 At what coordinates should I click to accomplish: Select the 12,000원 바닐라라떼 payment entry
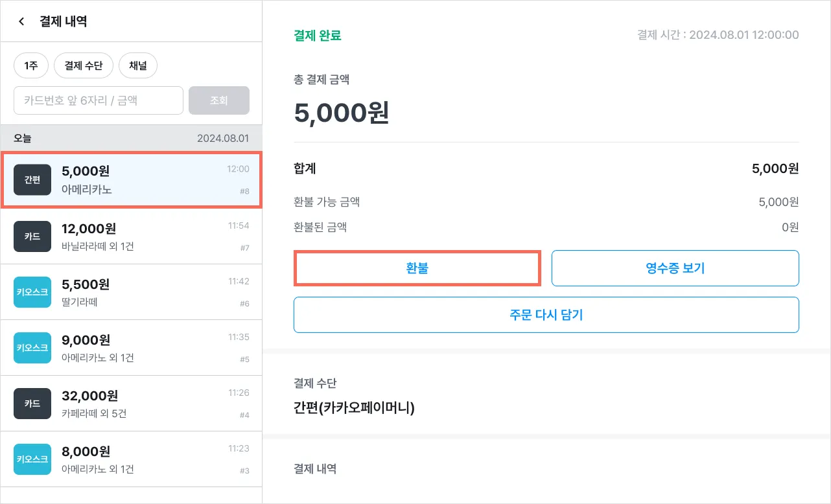click(149, 236)
